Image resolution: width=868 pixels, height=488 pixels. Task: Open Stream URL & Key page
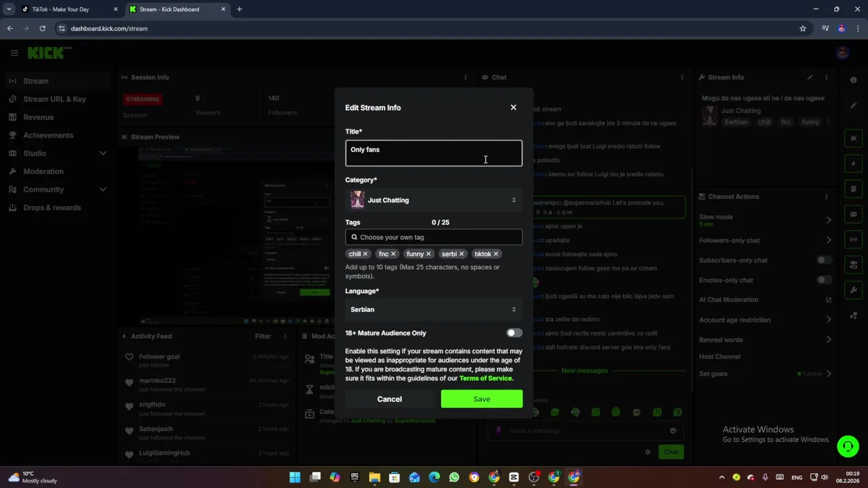tap(54, 99)
